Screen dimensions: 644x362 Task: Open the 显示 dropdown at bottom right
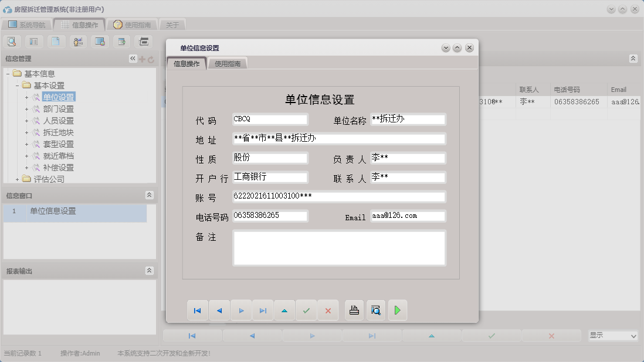612,336
